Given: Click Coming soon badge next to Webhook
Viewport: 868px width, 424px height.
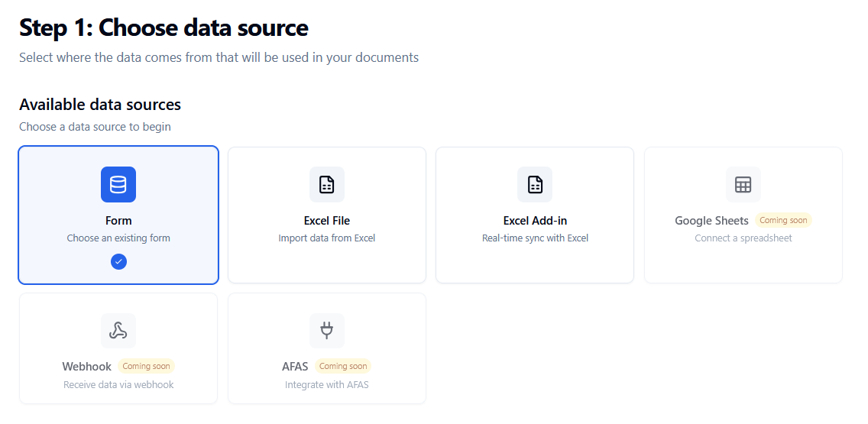Looking at the screenshot, I should [x=147, y=366].
